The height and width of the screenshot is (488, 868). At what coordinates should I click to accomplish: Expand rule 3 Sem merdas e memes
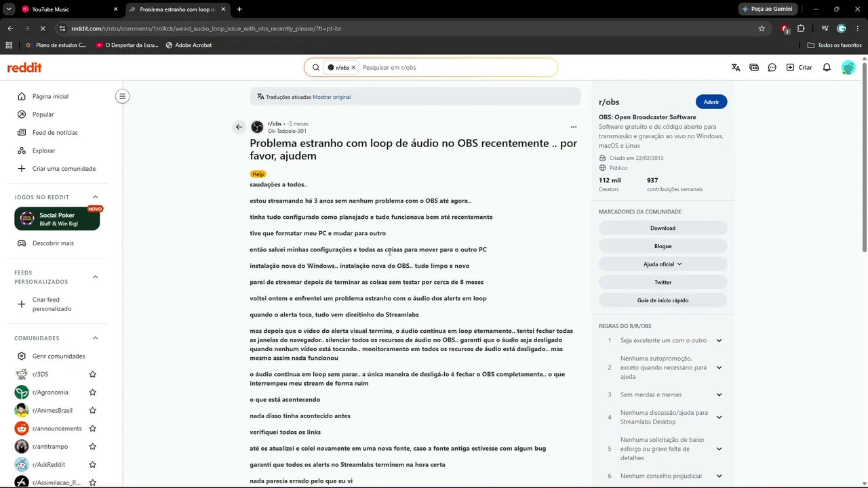tap(719, 394)
